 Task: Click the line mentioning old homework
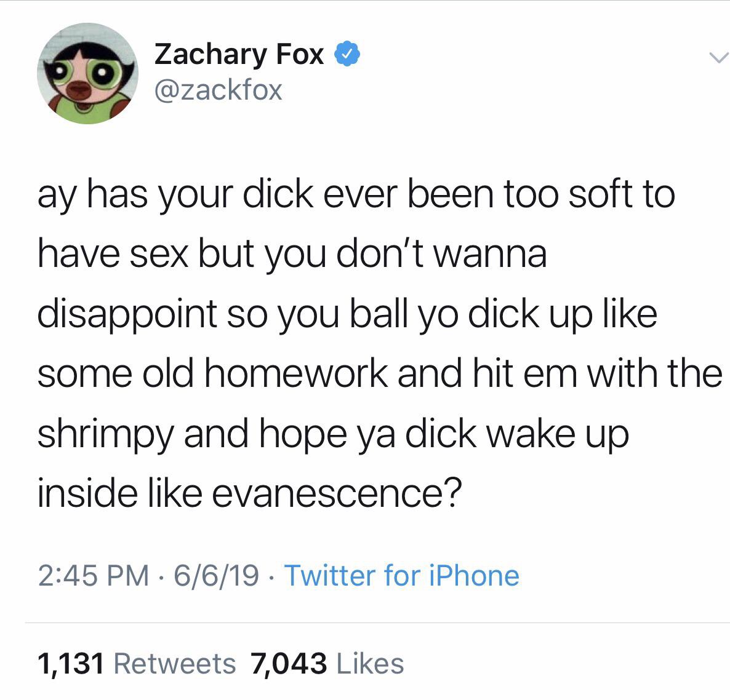click(x=379, y=375)
